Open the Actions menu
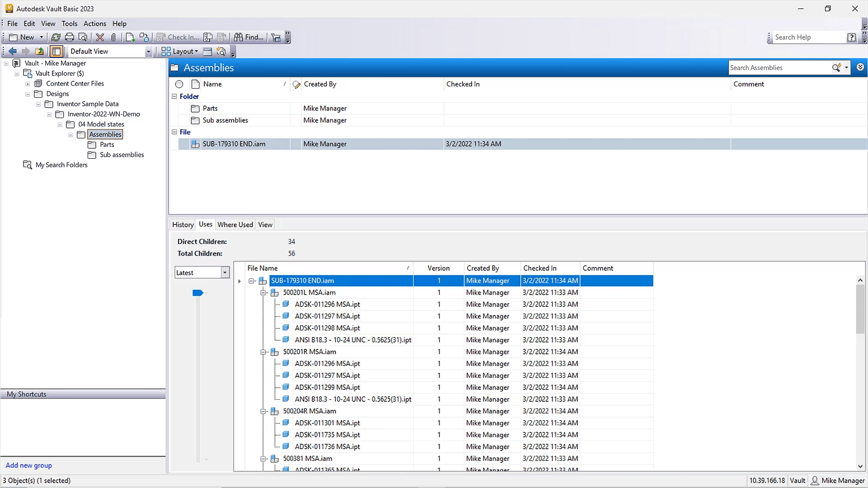Viewport: 868px width, 488px height. [94, 23]
